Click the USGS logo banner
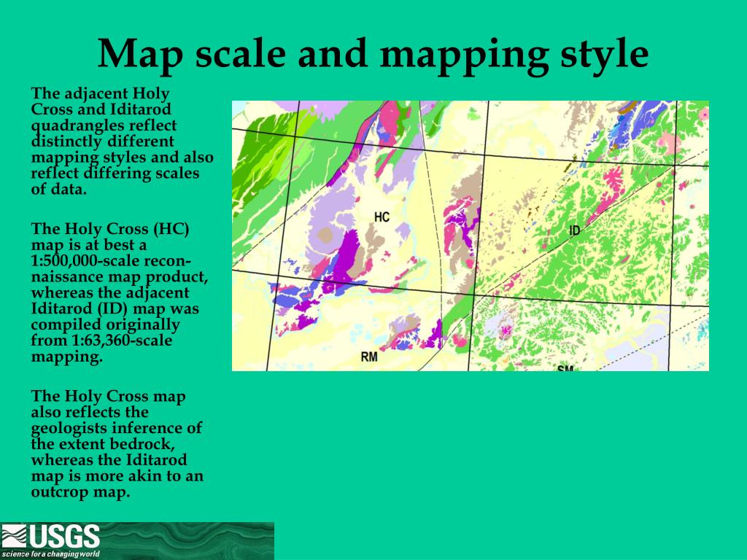This screenshot has height=560, width=747. (137, 541)
